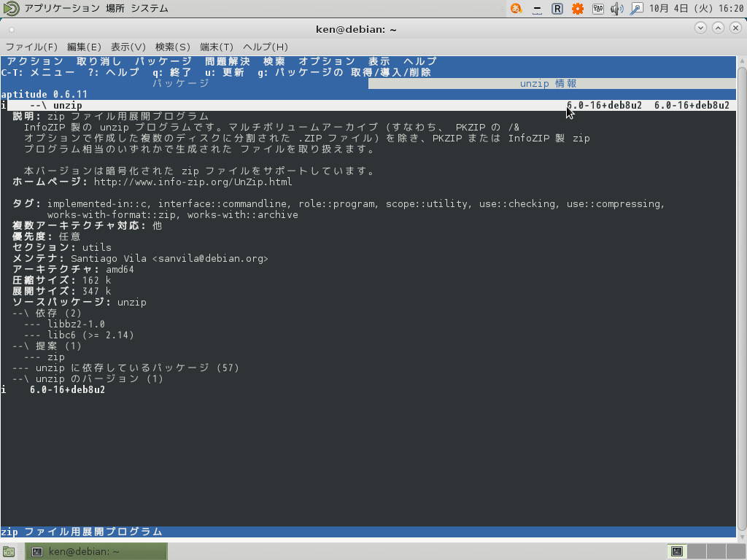Open aptitude 取り消し menu
747x560 pixels.
tap(99, 61)
